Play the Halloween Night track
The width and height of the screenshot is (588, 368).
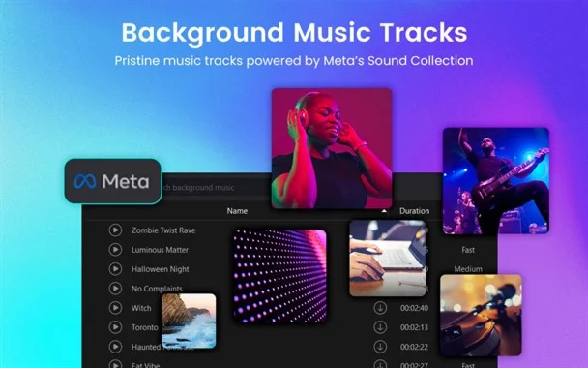point(115,269)
